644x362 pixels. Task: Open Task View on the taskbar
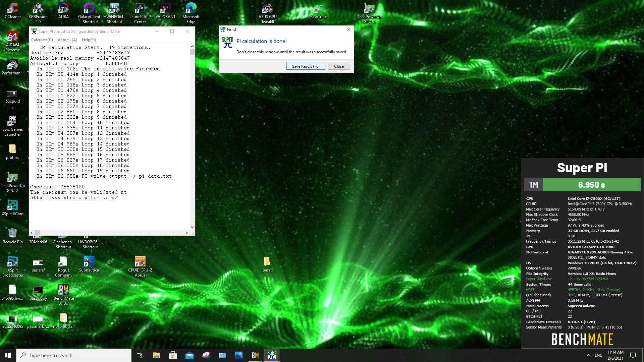(140, 355)
